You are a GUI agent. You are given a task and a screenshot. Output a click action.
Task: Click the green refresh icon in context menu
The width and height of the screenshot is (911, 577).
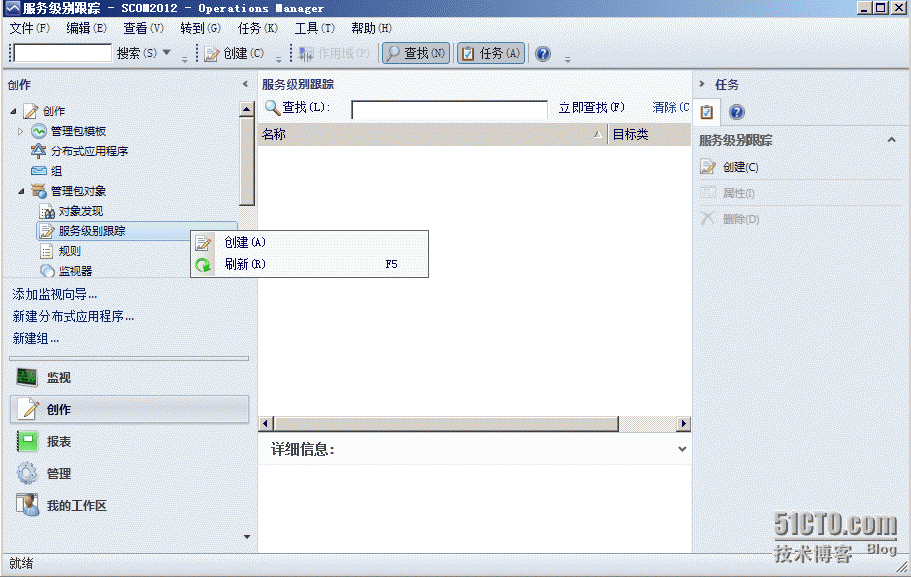(203, 265)
